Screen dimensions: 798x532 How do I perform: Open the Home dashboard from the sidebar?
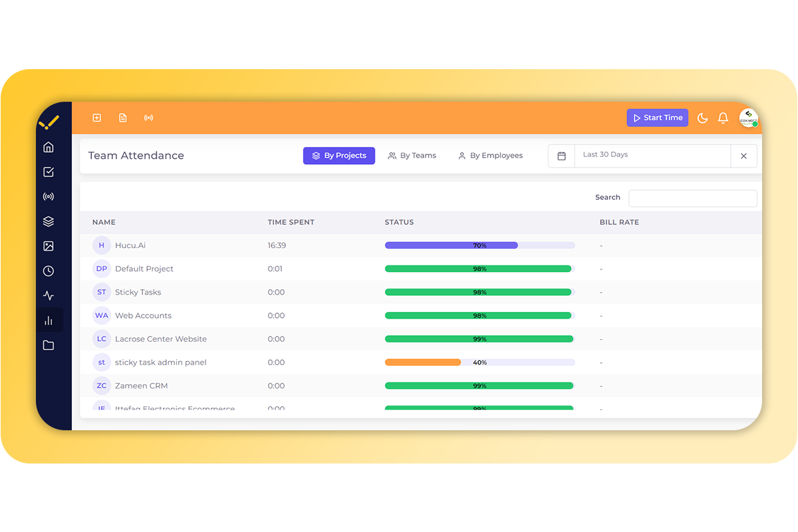pyautogui.click(x=48, y=146)
